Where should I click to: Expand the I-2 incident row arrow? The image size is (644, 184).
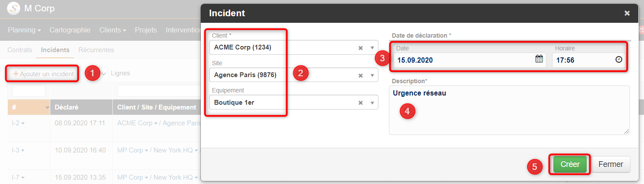click(23, 124)
